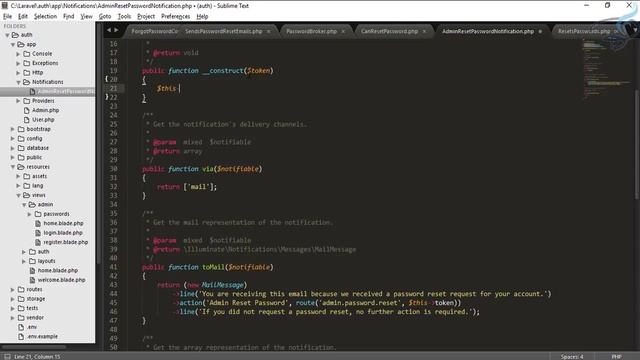This screenshot has height=360, width=640.
Task: Collapse the Notifications folder
Action: click(x=18, y=82)
